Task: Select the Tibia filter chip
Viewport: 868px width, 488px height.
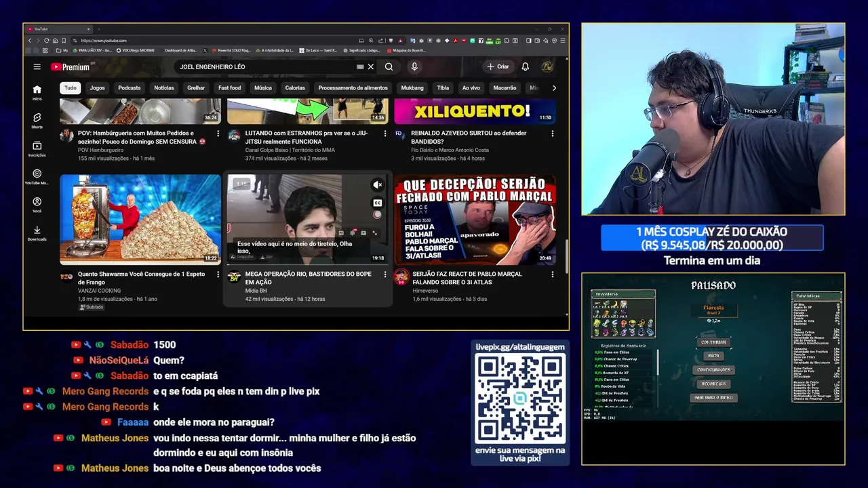Action: point(443,88)
